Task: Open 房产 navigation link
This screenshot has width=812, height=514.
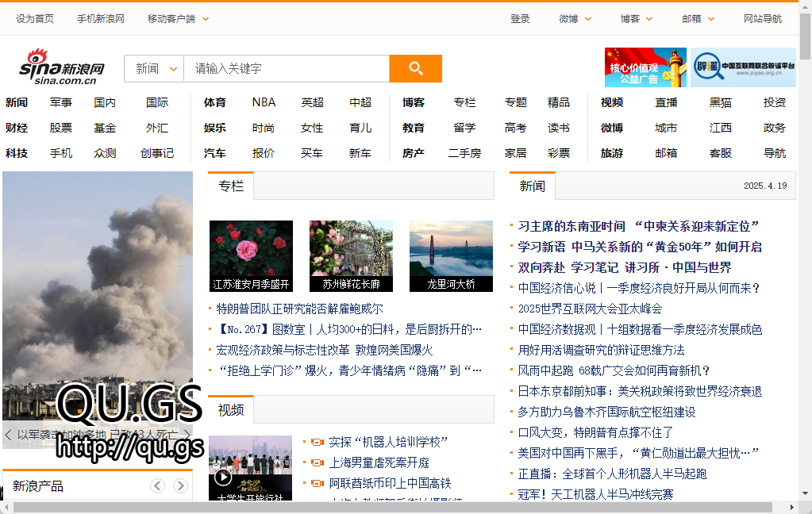Action: tap(414, 153)
